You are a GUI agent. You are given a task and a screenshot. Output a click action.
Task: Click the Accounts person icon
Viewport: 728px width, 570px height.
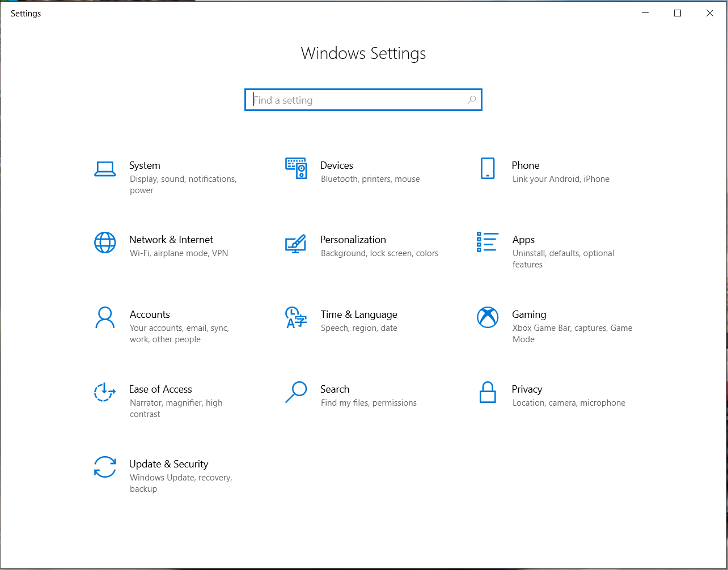(x=105, y=318)
